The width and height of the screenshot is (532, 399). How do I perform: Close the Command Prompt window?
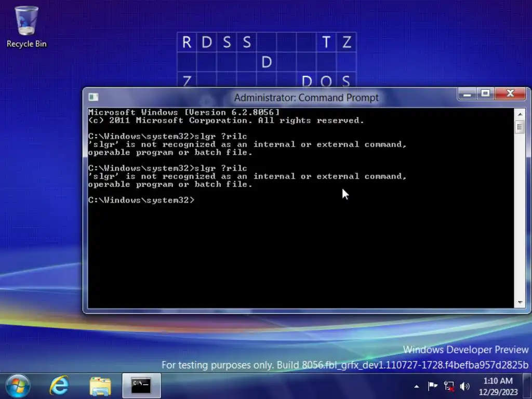(510, 94)
